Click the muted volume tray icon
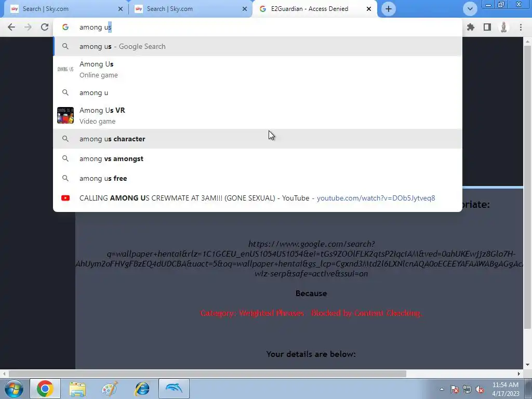Viewport: 532px width, 399px height. (x=480, y=389)
